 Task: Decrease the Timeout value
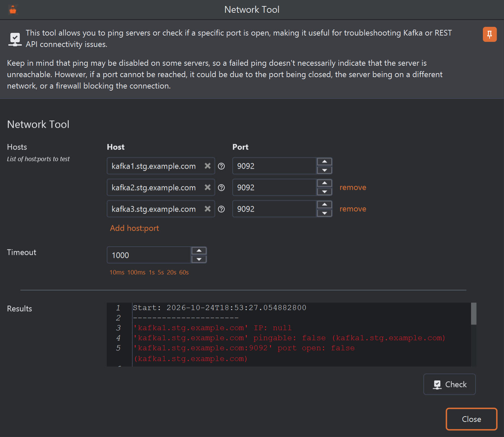point(199,259)
